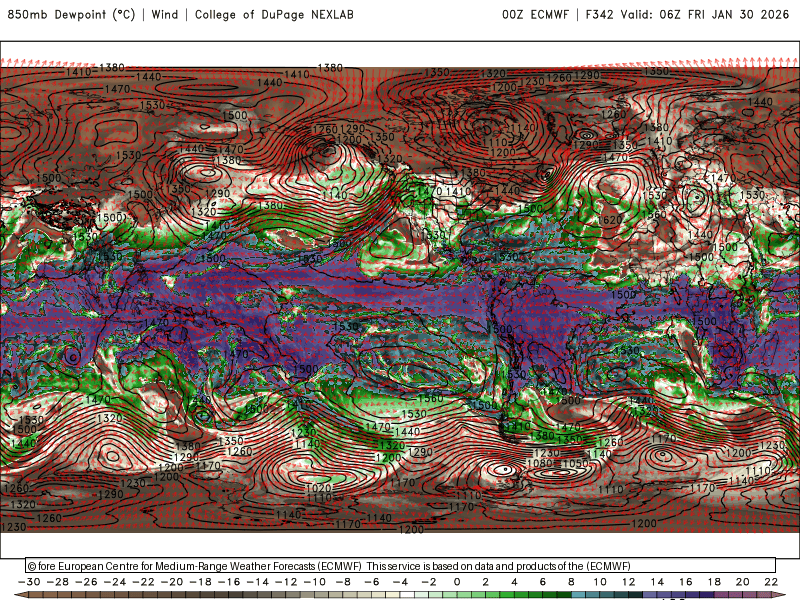This screenshot has height=600, width=800.
Task: Click the '0' colorbar scale label
Action: pyautogui.click(x=457, y=582)
